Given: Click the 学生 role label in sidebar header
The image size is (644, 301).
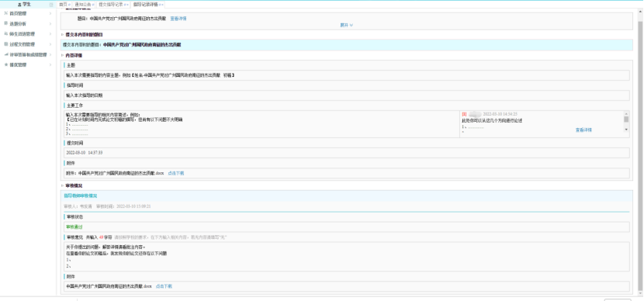Looking at the screenshot, I should [26, 5].
